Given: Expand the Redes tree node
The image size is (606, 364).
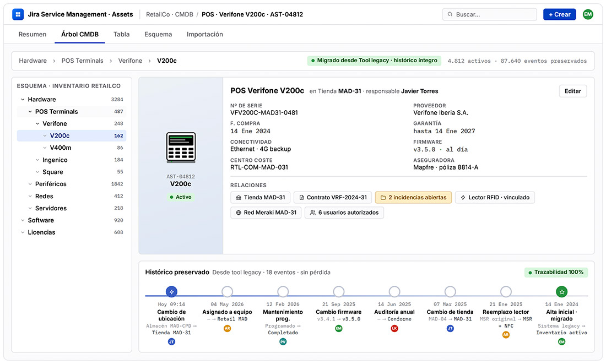Looking at the screenshot, I should (30, 196).
